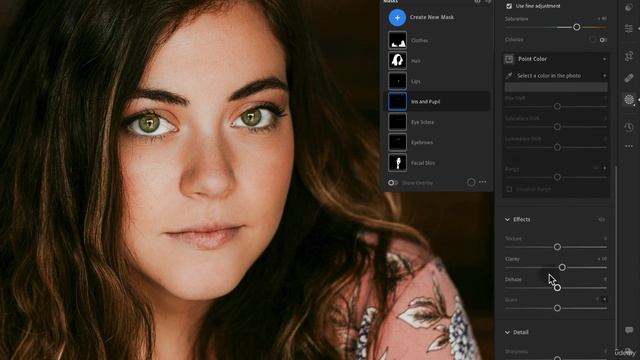Click the Hue Shift slider handle

coord(557,107)
